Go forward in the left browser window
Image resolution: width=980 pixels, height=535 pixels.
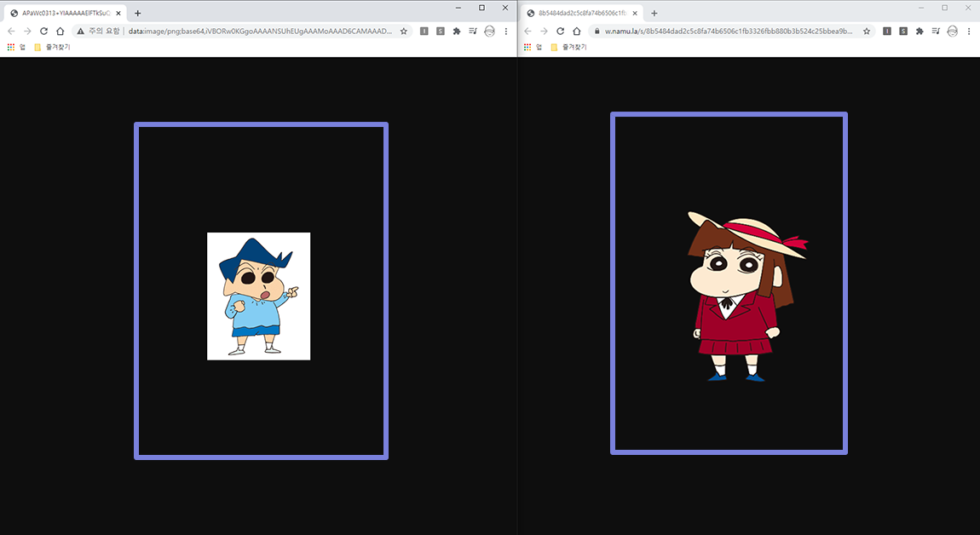tap(27, 32)
